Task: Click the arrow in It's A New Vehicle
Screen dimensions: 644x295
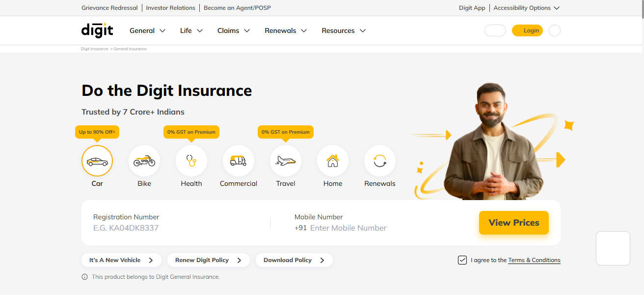Action: (151, 260)
